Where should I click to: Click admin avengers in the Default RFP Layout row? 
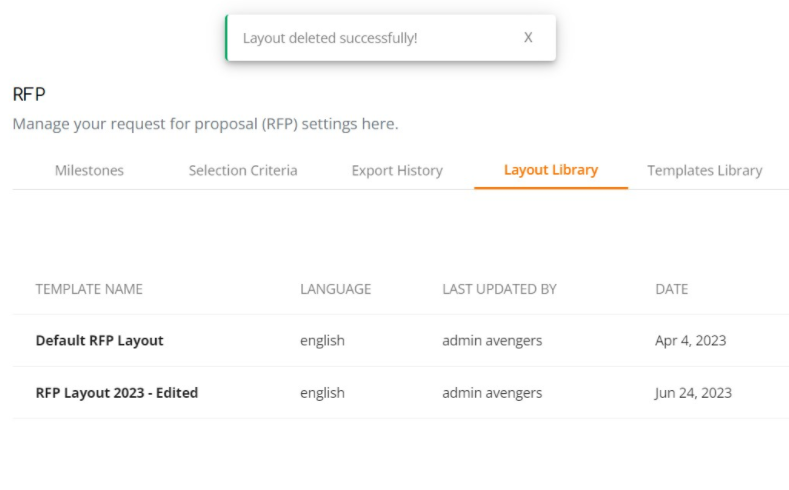(492, 341)
